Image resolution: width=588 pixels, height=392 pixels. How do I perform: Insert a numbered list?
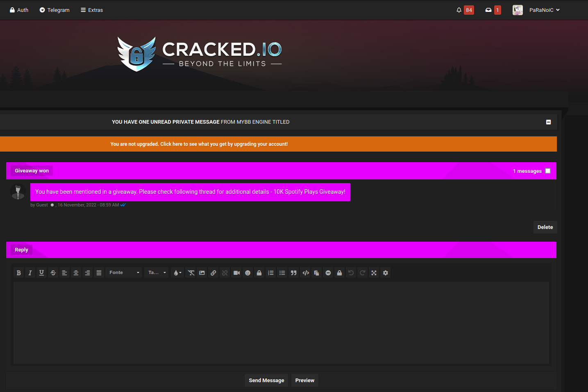click(270, 273)
